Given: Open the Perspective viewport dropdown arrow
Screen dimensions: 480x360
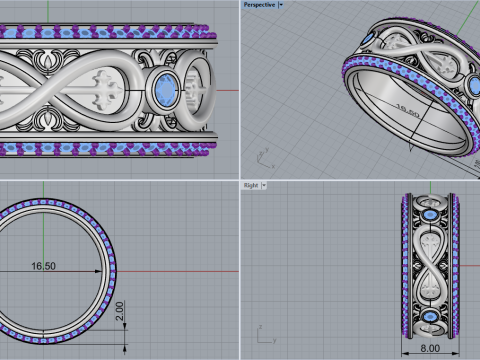Looking at the screenshot, I should (x=281, y=5).
